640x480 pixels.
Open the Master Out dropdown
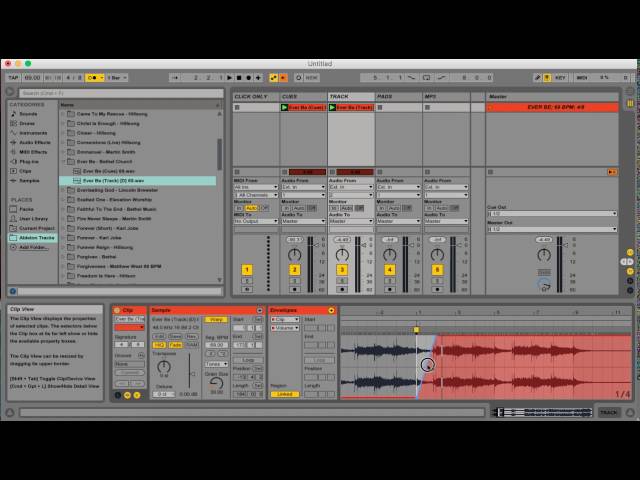[x=552, y=229]
